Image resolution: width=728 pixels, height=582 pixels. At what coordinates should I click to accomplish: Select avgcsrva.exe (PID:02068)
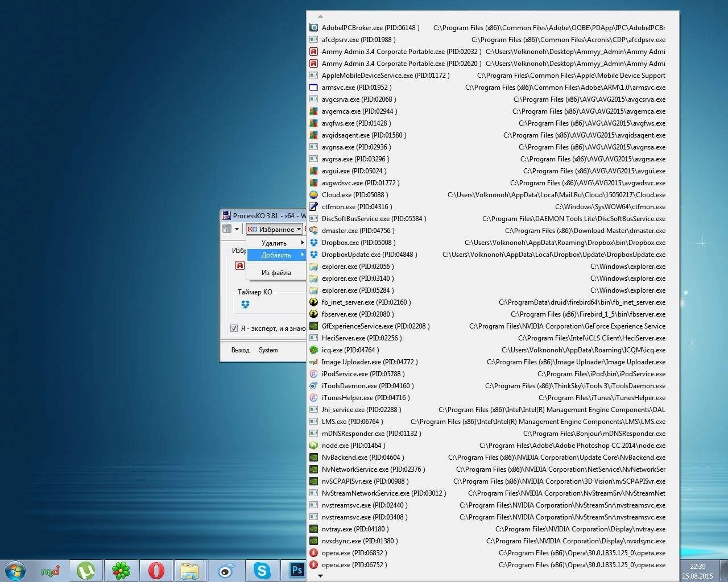coord(493,99)
